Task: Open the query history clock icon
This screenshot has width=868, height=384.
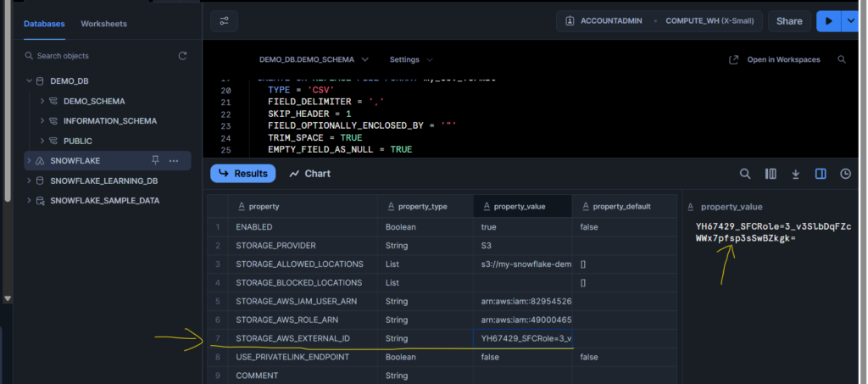Action: (845, 174)
